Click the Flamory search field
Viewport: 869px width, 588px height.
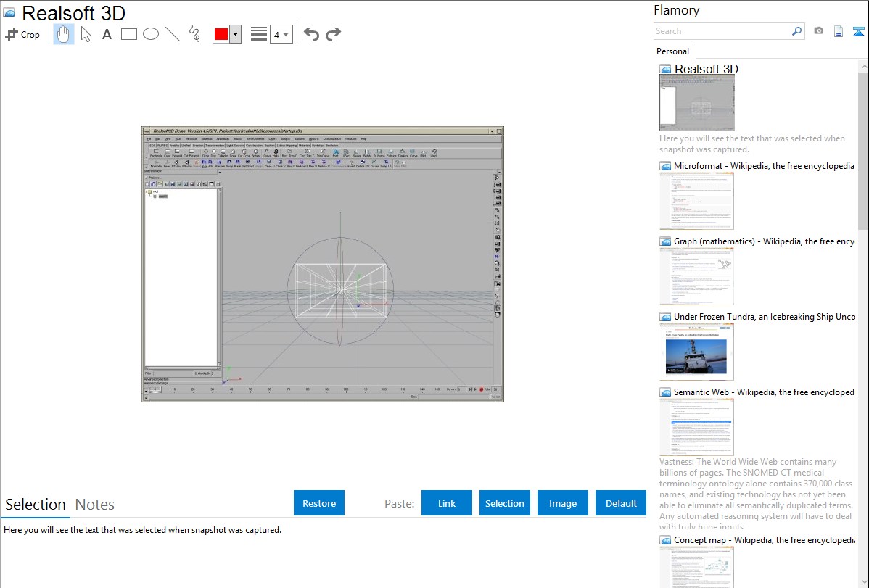pyautogui.click(x=722, y=31)
